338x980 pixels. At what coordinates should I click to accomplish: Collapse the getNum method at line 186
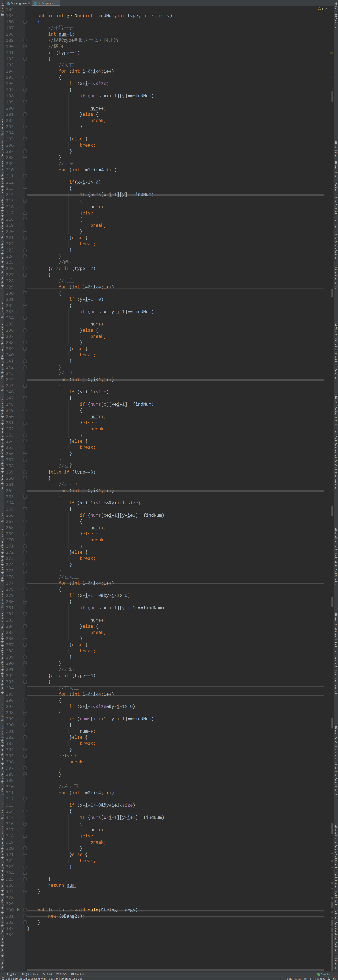point(25,22)
